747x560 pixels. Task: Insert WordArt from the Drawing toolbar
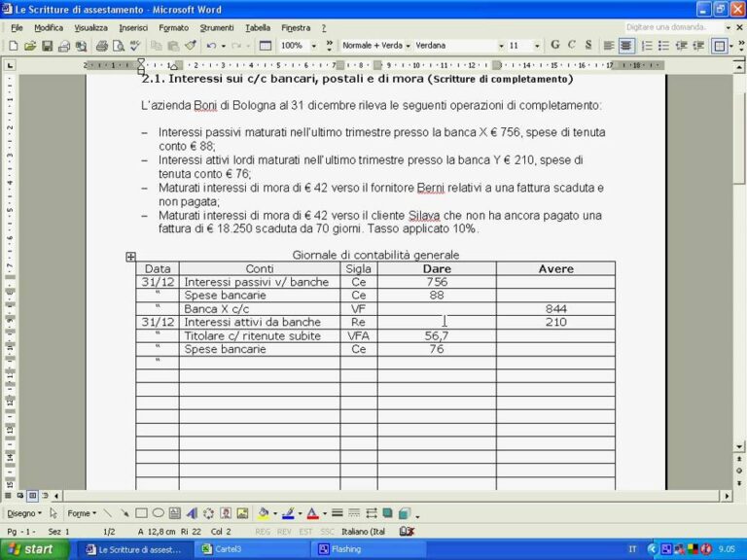tap(192, 513)
